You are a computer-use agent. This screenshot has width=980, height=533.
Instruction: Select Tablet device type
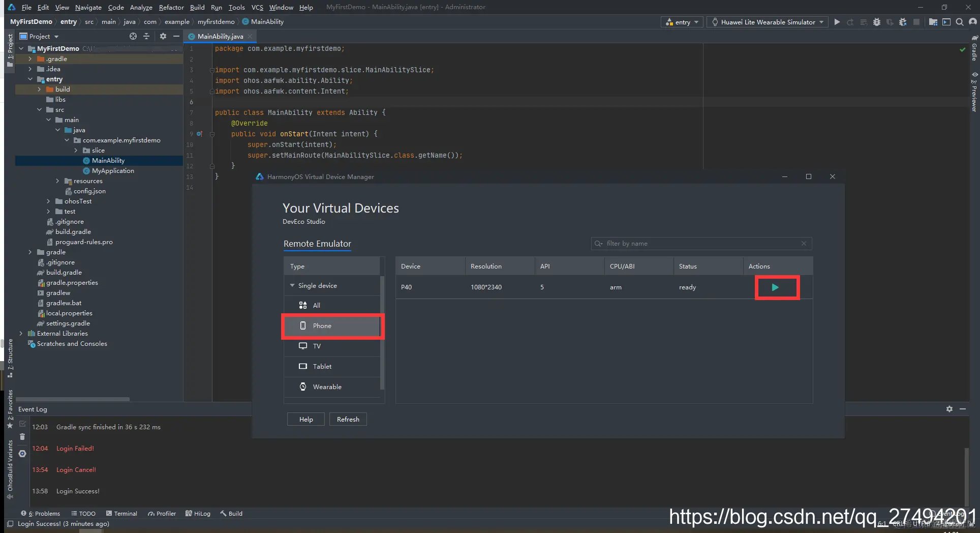click(x=332, y=366)
